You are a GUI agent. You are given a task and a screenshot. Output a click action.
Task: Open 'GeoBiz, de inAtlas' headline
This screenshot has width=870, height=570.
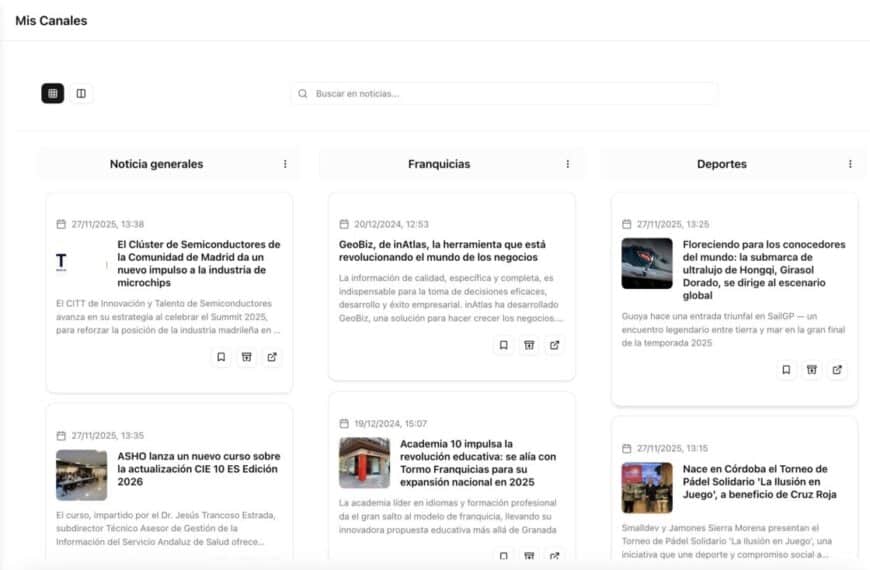click(442, 251)
